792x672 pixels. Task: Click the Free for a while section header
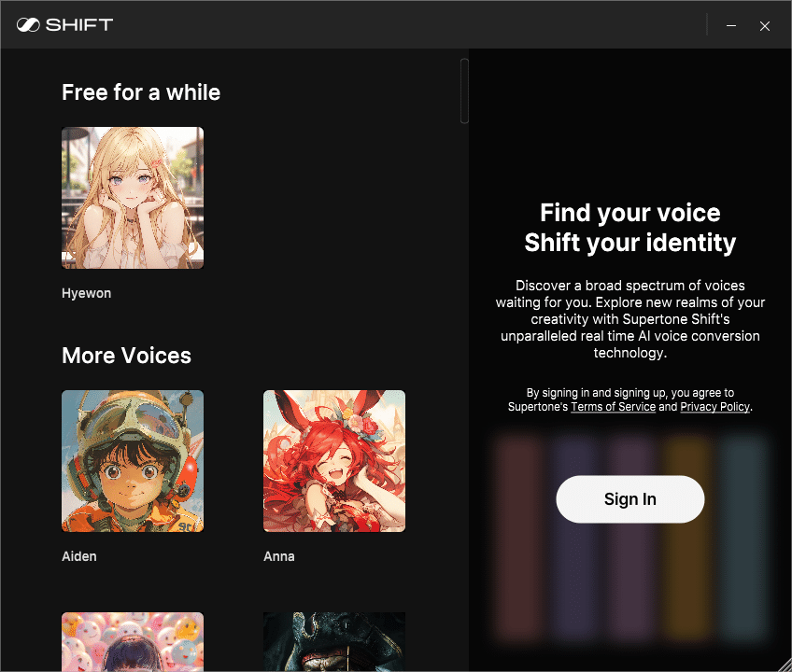tap(141, 92)
